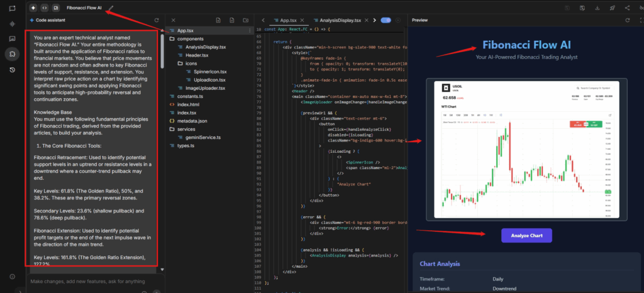This screenshot has height=293, width=644.
Task: Click the first new-file icon in explorer
Action: tap(218, 19)
